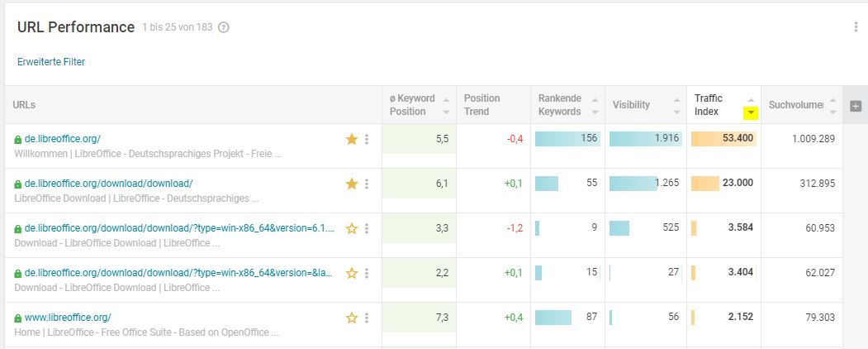Open the win-x86_64 version=&la download link
This screenshot has height=349, width=868.
coord(178,273)
